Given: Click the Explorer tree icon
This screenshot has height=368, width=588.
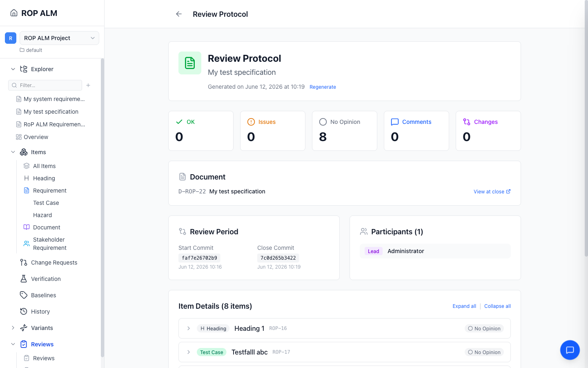Looking at the screenshot, I should (x=24, y=69).
